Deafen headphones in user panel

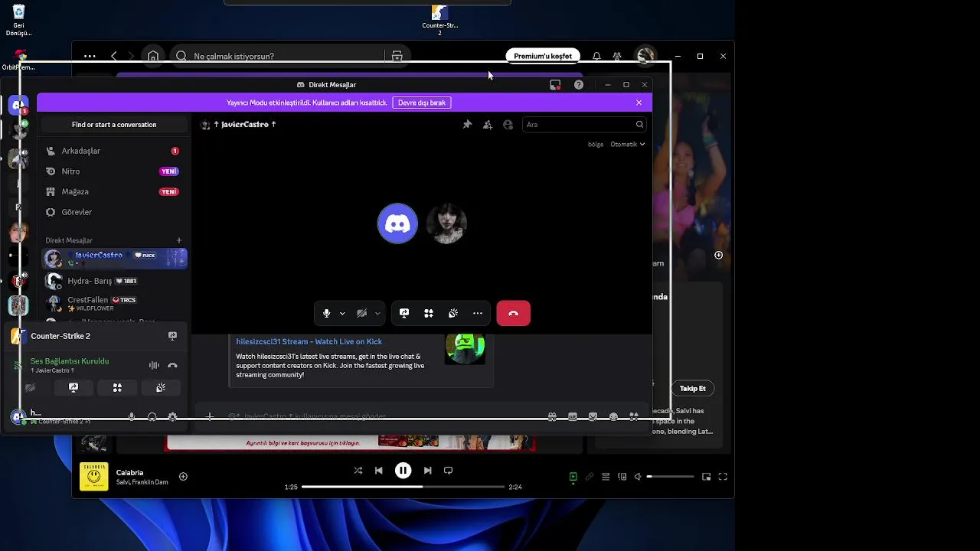tap(152, 416)
